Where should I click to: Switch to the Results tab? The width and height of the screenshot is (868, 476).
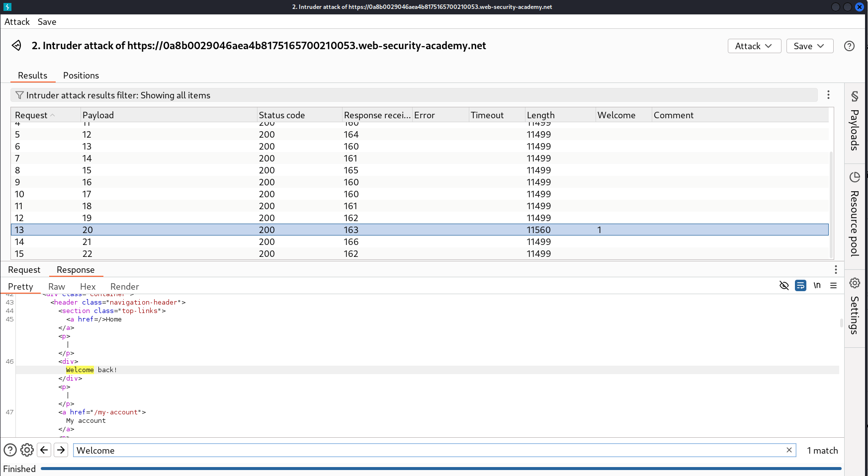[x=33, y=76]
